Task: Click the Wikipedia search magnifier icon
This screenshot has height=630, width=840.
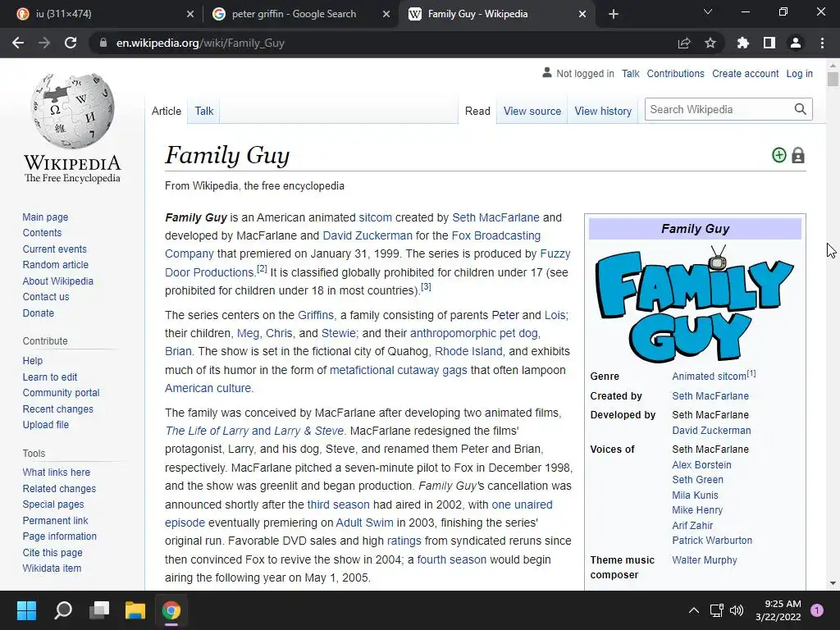Action: 801,109
